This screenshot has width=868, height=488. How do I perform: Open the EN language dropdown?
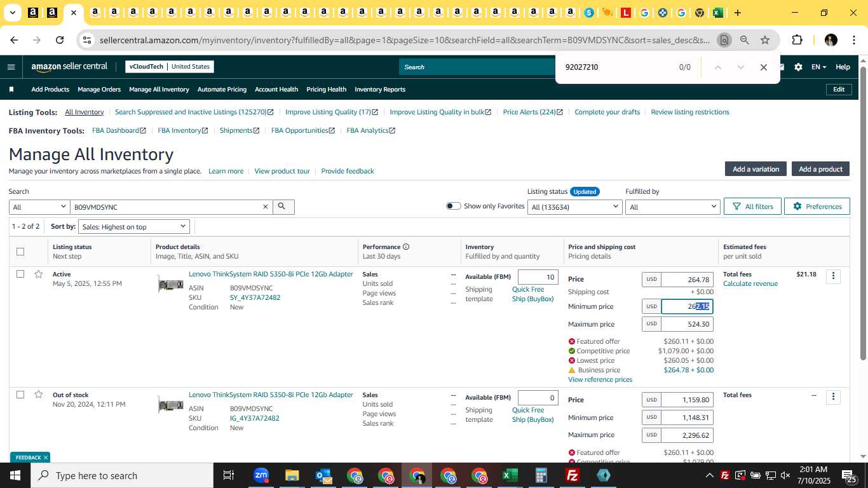click(x=818, y=67)
